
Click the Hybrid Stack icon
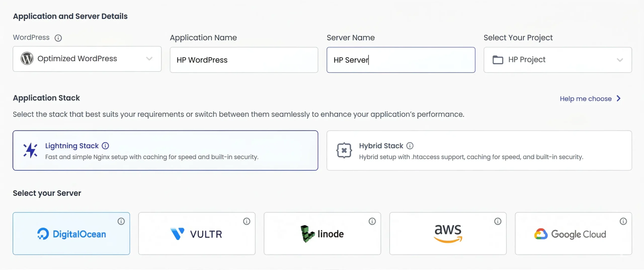point(344,150)
